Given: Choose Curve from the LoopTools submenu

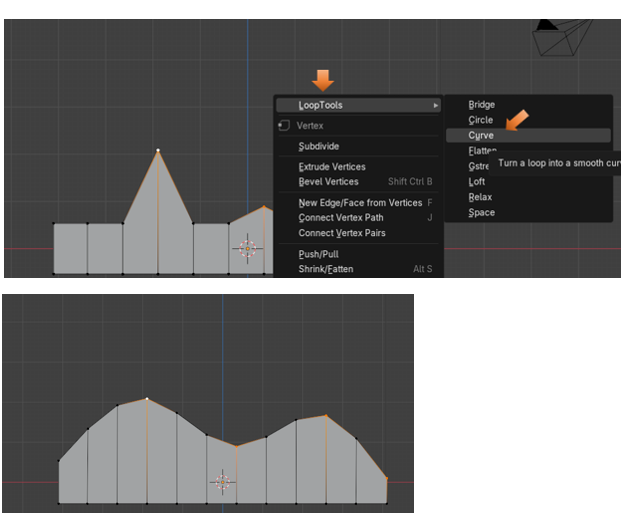Looking at the screenshot, I should [x=481, y=135].
